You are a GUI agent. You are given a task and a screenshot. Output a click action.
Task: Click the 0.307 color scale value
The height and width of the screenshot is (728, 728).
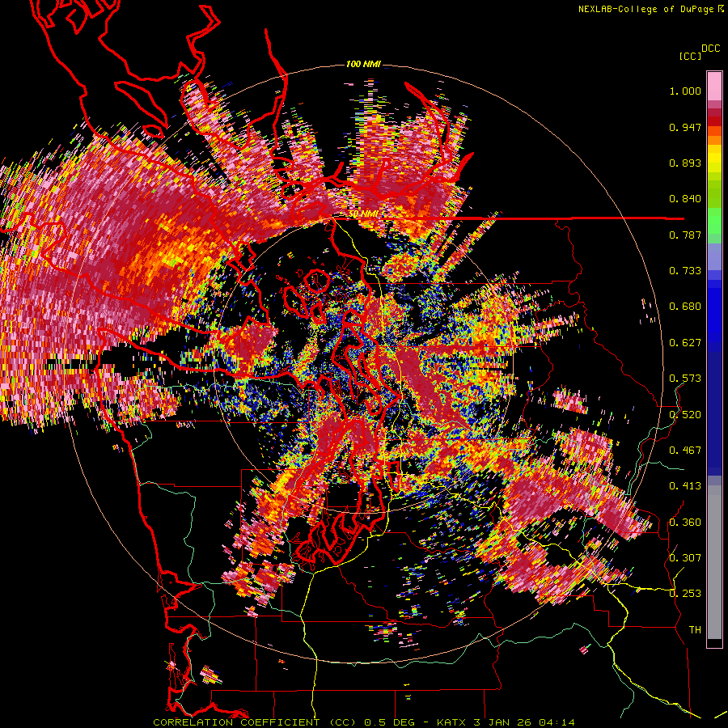coord(685,558)
